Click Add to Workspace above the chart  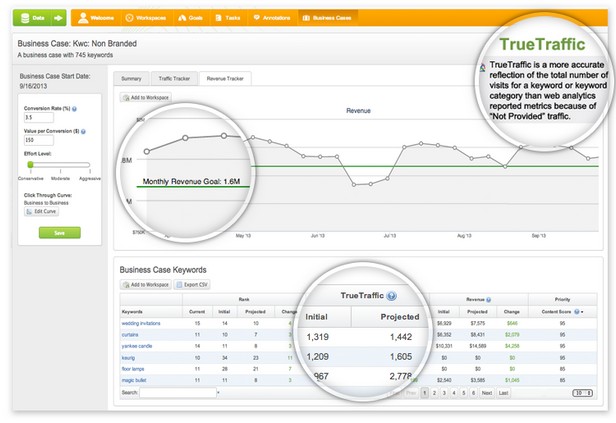point(145,98)
